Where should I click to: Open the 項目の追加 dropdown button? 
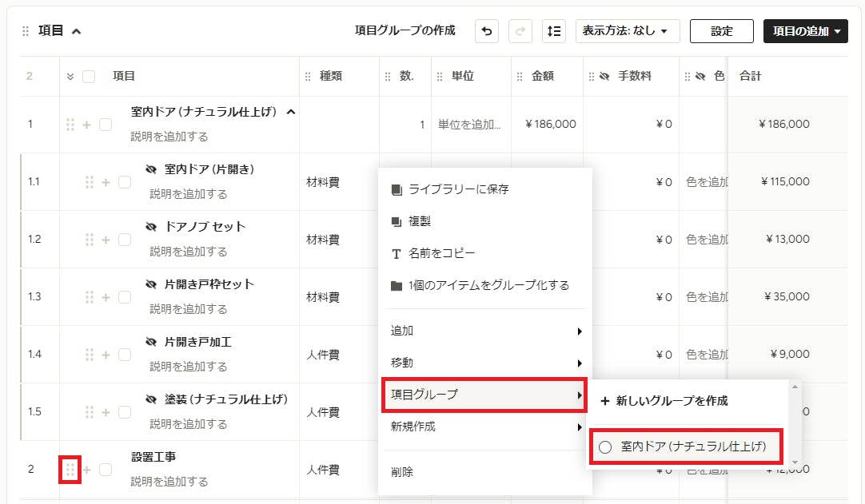[805, 31]
